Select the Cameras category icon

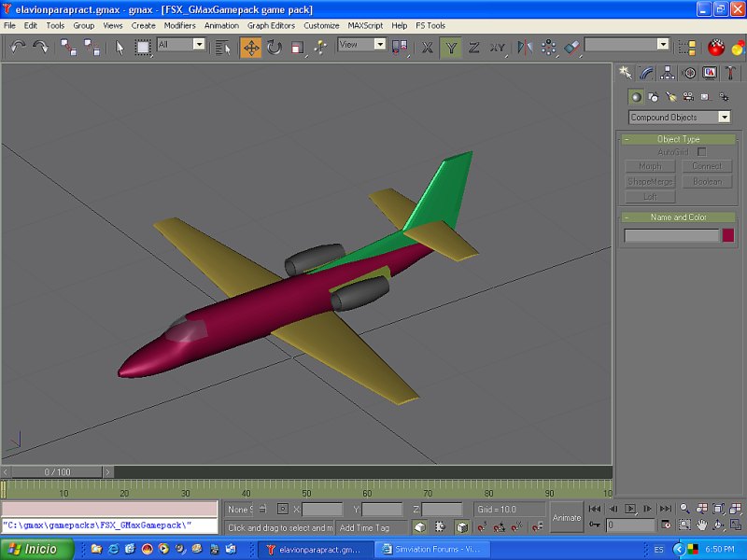(688, 96)
